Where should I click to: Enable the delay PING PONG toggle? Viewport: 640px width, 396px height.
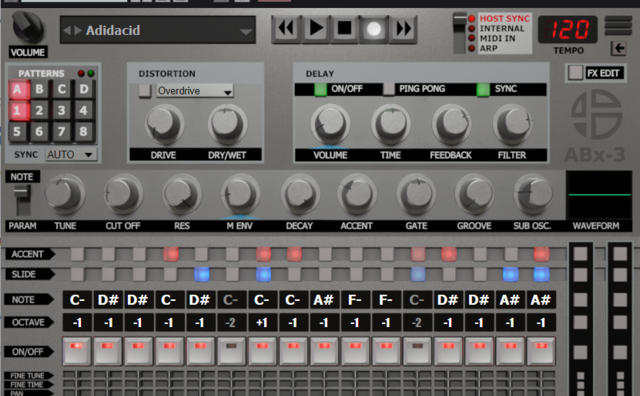pyautogui.click(x=389, y=89)
